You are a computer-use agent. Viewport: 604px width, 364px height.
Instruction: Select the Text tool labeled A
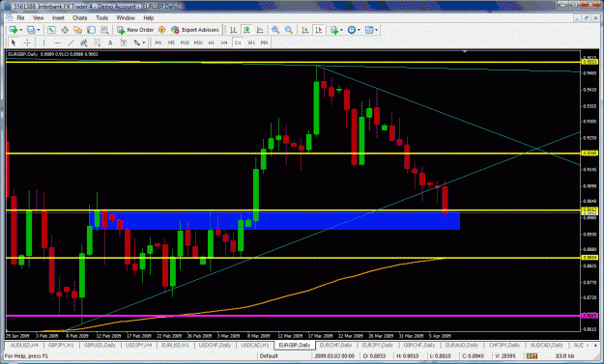pos(110,42)
